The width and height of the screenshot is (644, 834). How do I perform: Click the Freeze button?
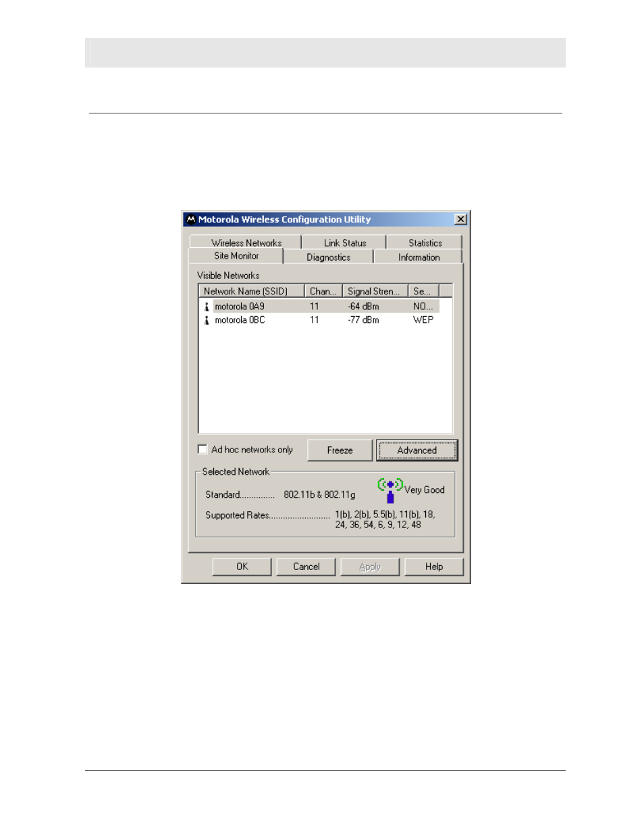pyautogui.click(x=340, y=450)
